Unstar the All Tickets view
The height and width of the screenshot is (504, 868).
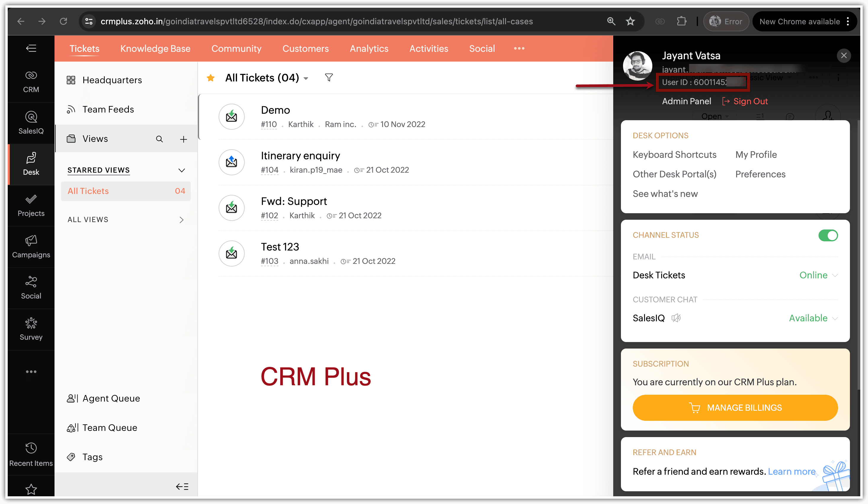click(210, 78)
